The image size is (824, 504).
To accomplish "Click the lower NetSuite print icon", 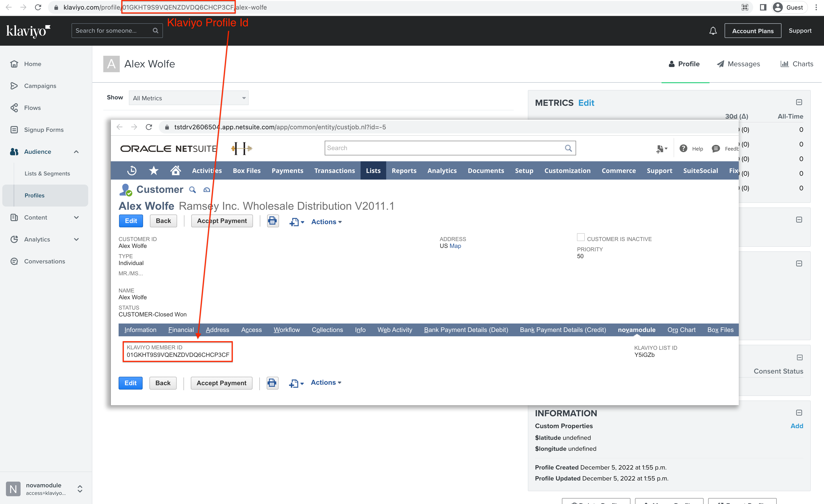I will (x=272, y=383).
